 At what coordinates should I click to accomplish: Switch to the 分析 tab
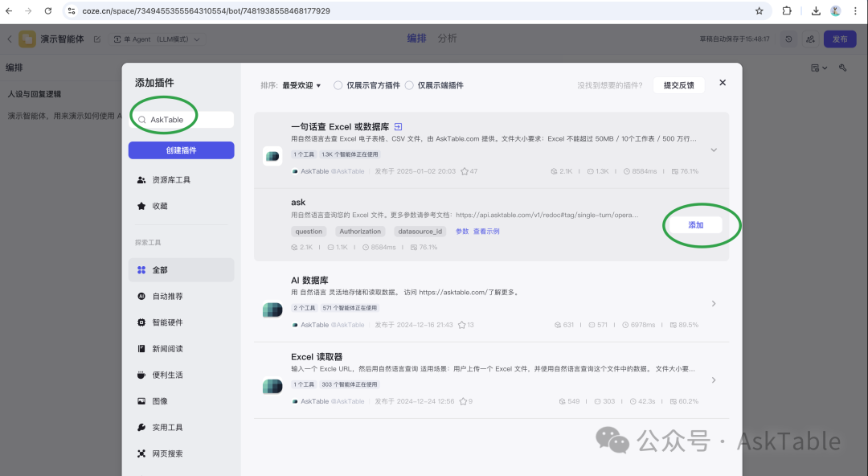pyautogui.click(x=447, y=38)
